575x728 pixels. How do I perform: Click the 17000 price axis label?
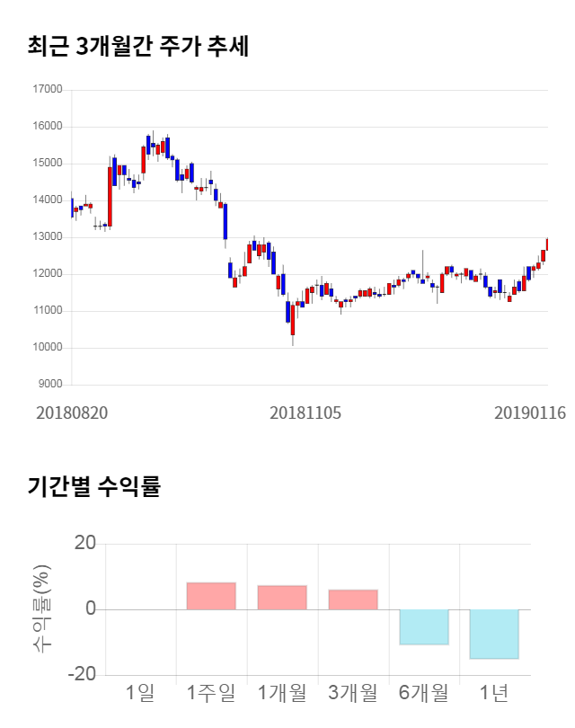click(x=47, y=90)
